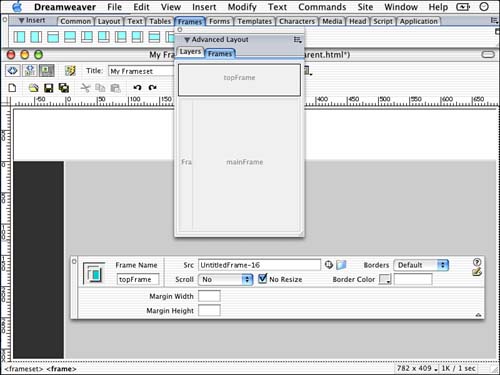Collapse the Advanced Layout panel

(187, 40)
